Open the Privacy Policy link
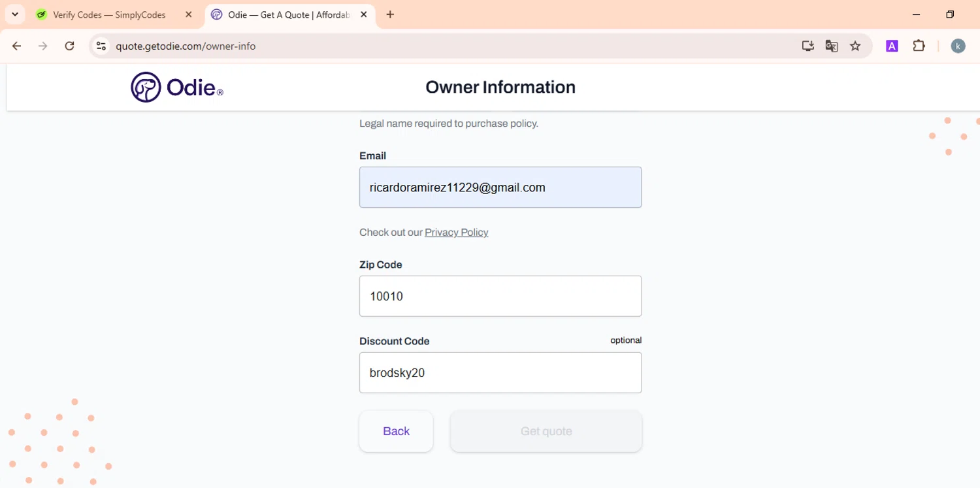980x488 pixels. 457,232
